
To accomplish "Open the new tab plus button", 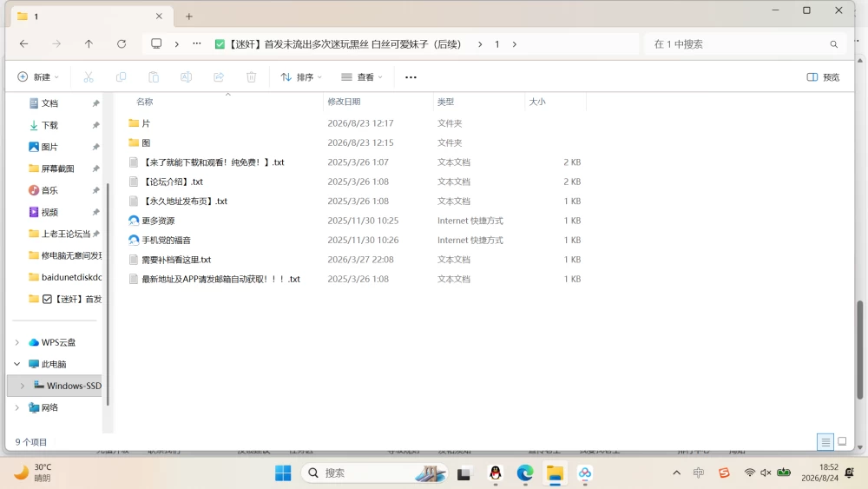I will [x=188, y=16].
